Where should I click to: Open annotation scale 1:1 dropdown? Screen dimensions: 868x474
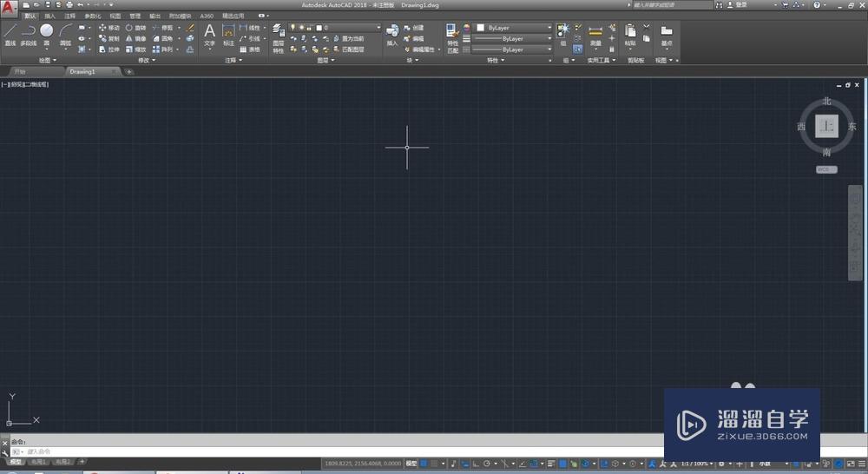click(696, 464)
